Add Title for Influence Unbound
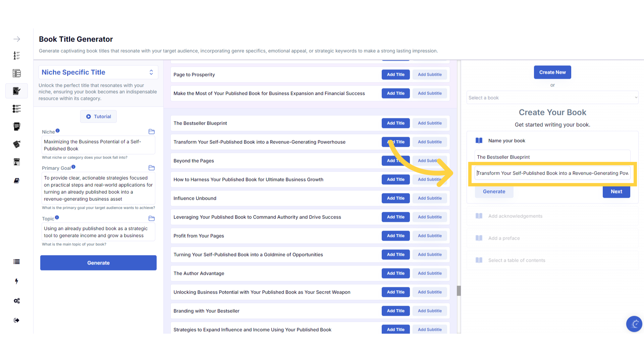The image size is (644, 362). pos(395,198)
